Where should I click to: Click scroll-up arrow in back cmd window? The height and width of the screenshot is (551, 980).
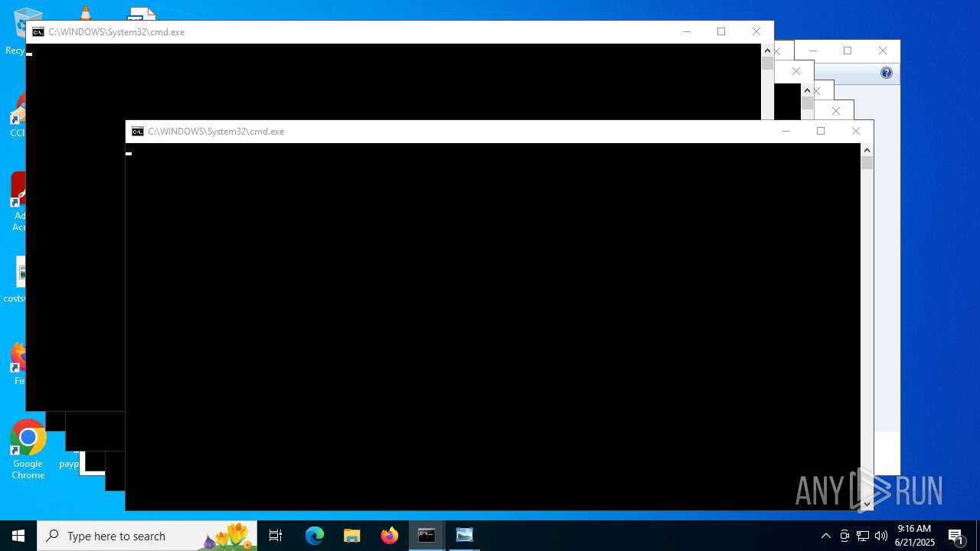767,51
